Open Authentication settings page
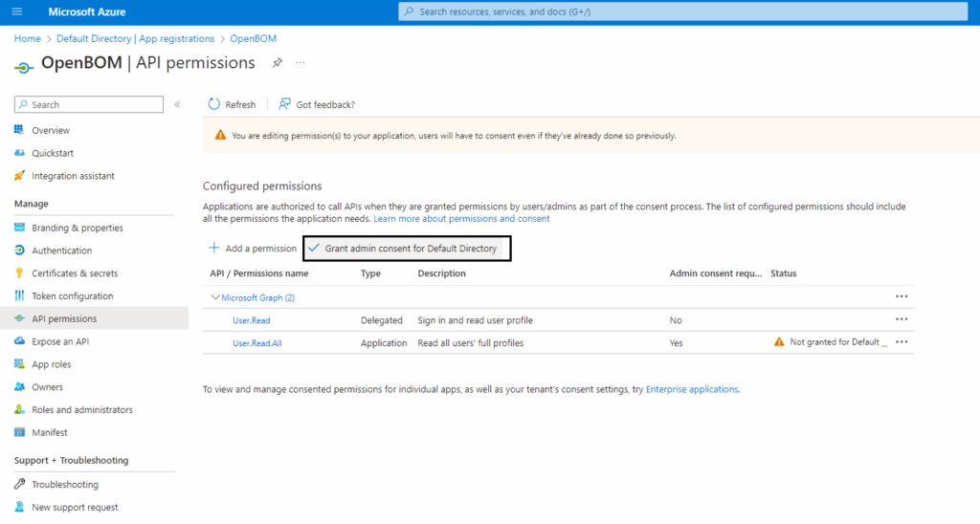 (x=62, y=251)
